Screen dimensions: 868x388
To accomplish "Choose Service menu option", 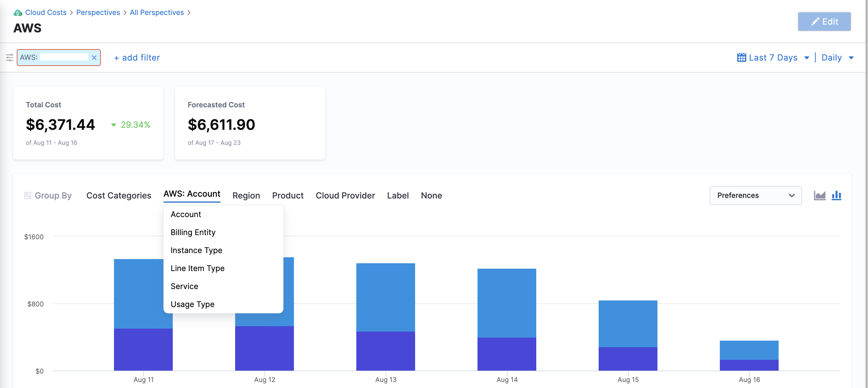I will click(223, 286).
